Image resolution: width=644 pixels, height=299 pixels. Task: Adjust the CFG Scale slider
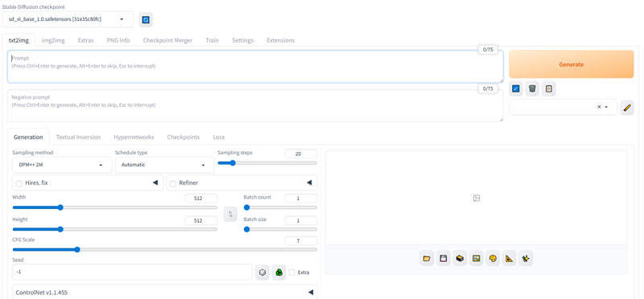165,249
